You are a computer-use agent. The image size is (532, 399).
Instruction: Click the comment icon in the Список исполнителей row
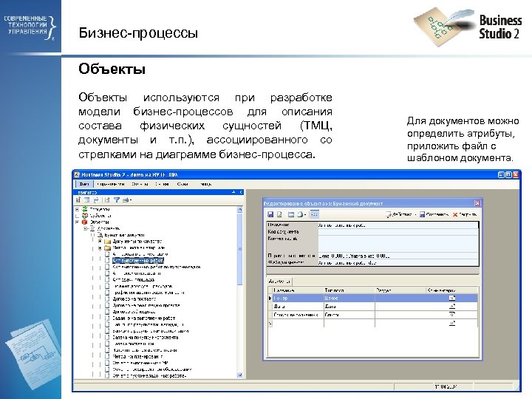tap(452, 315)
